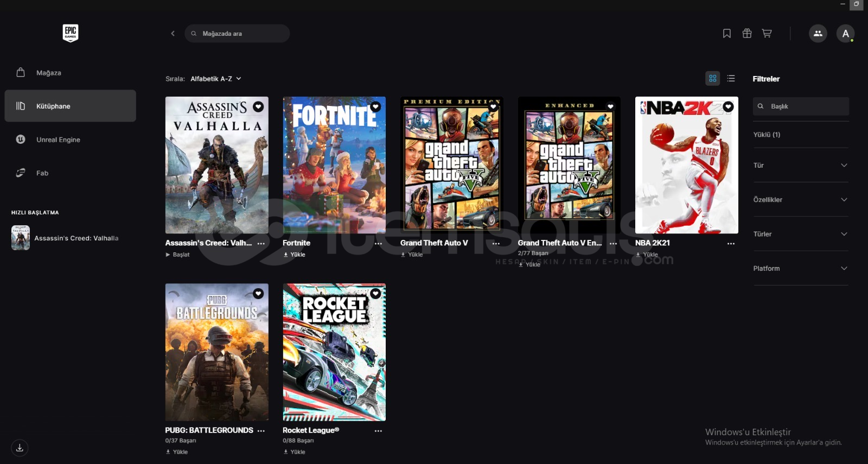
Task: Filter by Yüklü (1) installed games
Action: [x=767, y=135]
